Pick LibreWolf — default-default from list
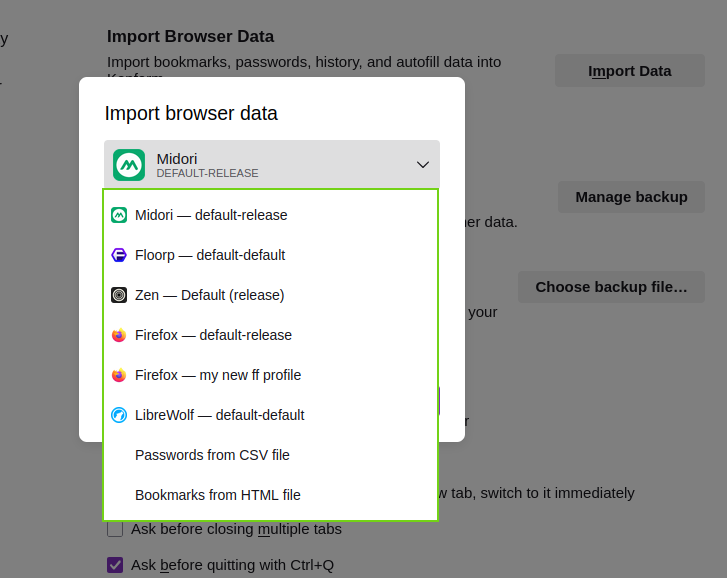This screenshot has height=578, width=727. (219, 415)
